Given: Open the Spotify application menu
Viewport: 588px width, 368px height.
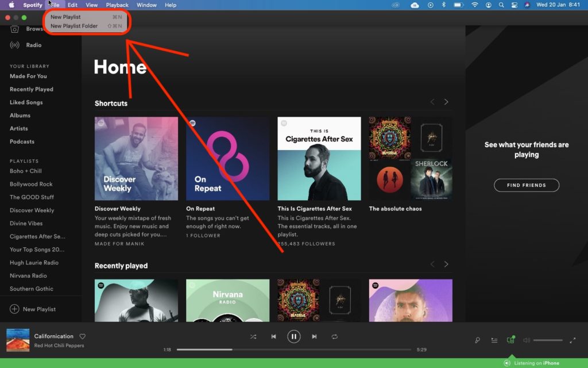Looking at the screenshot, I should 32,5.
